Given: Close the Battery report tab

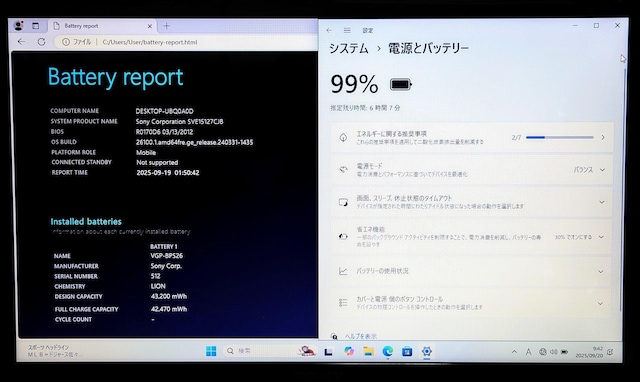Looking at the screenshot, I should (150, 26).
